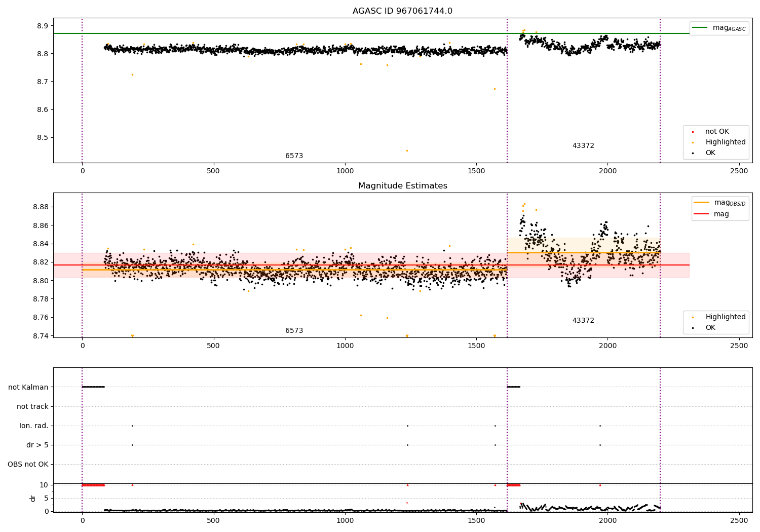
Task: Click the 'not OK' legend entry
Action: tap(717, 132)
